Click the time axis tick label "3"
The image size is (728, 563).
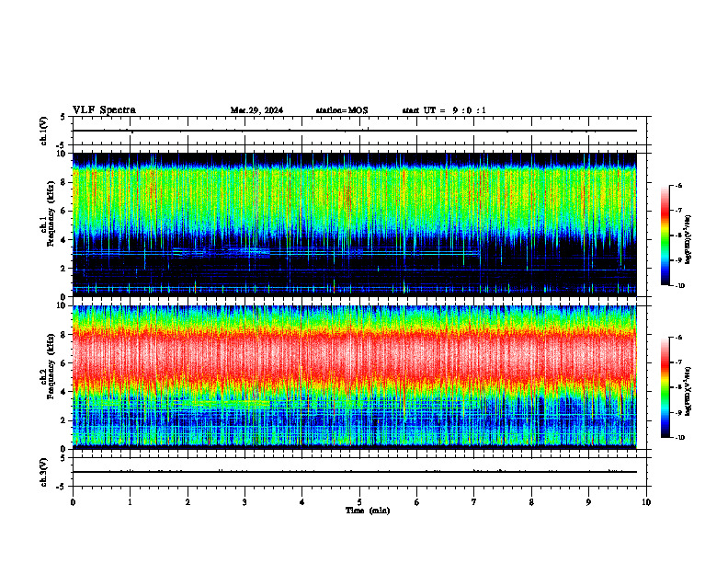(x=245, y=502)
